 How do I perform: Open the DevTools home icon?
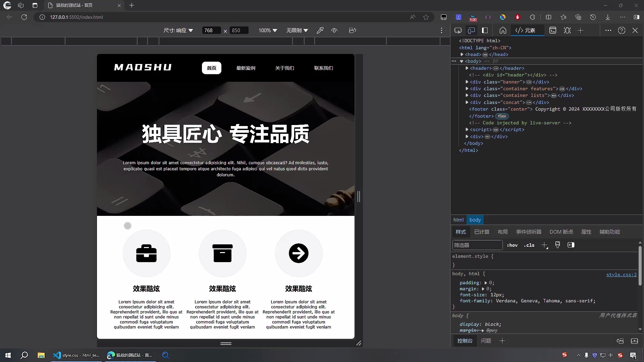503,30
